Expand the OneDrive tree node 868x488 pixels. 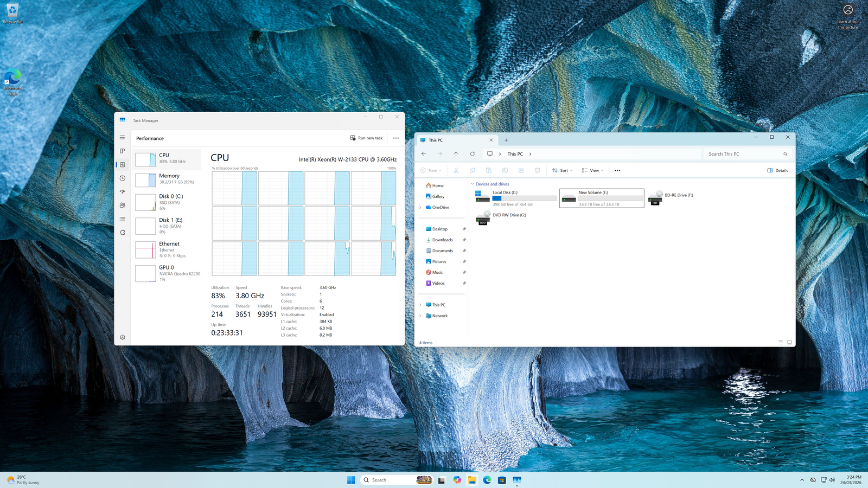[x=420, y=207]
